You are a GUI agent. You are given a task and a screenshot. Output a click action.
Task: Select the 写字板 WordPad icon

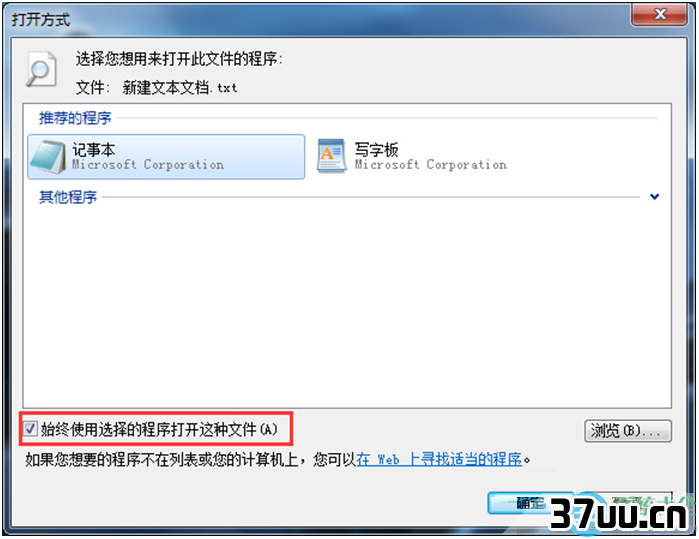click(332, 156)
